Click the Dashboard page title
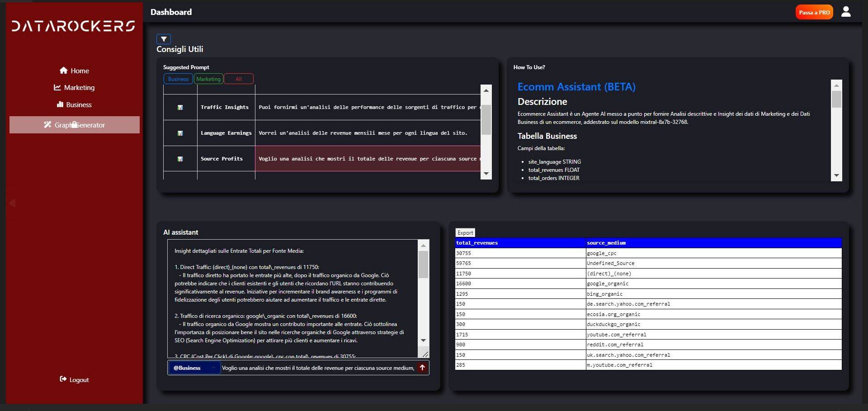This screenshot has height=411, width=868. coord(171,12)
